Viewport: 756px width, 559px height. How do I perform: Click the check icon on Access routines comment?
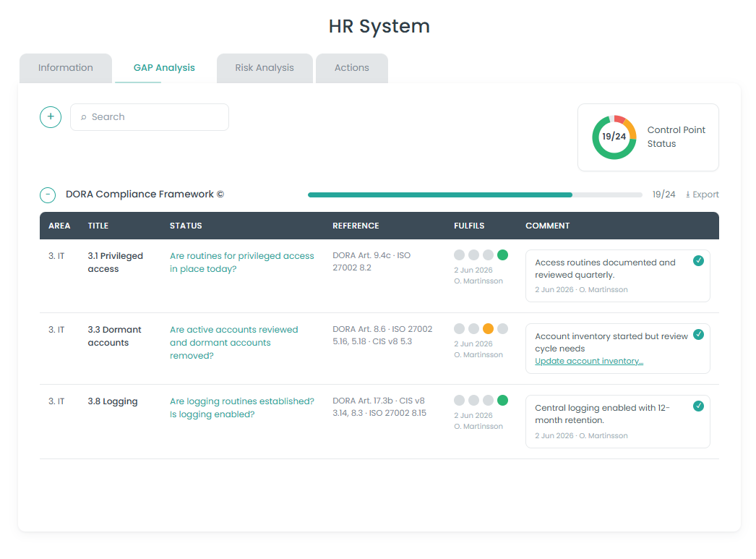point(698,261)
